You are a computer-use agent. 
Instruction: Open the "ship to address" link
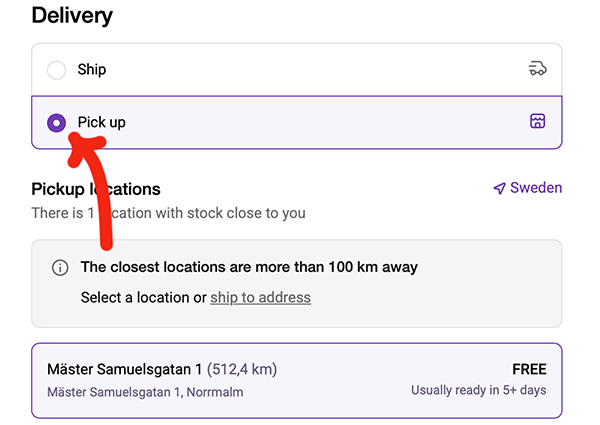click(x=260, y=297)
